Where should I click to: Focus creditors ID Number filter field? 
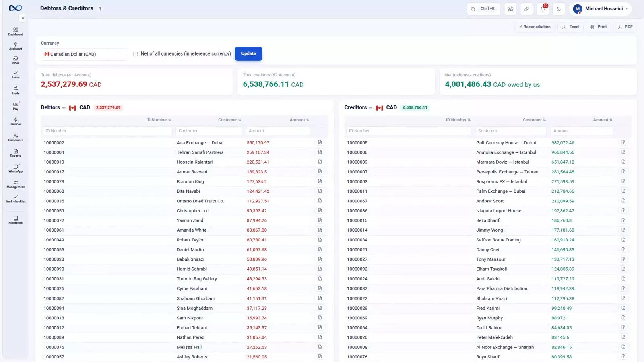click(409, 131)
